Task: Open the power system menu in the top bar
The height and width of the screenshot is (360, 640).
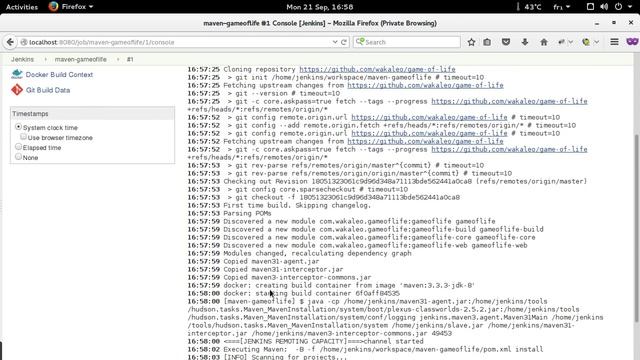Action: pos(623,7)
